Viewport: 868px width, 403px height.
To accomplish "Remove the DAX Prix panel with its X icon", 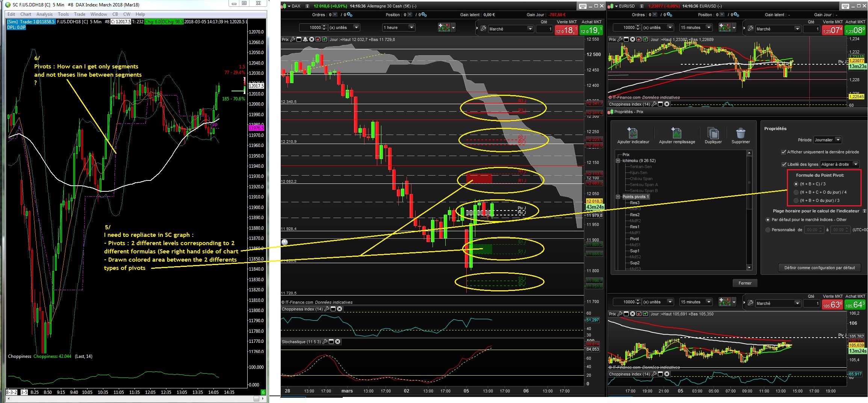I will [x=312, y=39].
